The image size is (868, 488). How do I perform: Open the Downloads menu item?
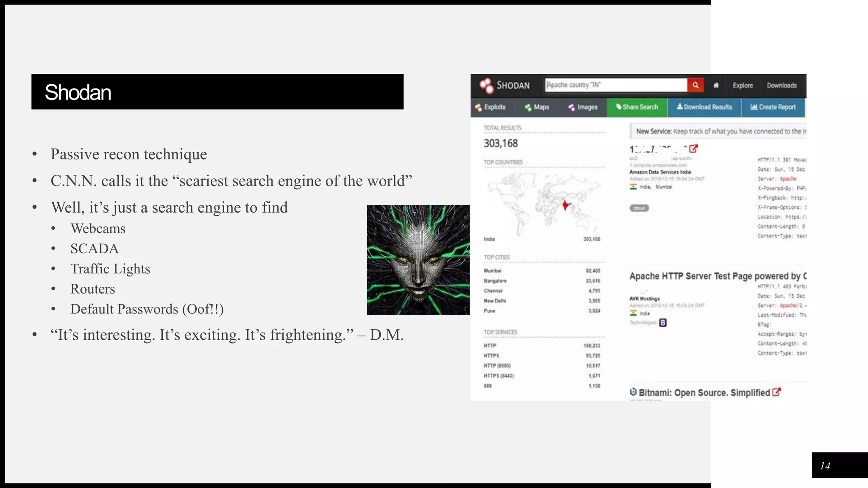(x=782, y=86)
